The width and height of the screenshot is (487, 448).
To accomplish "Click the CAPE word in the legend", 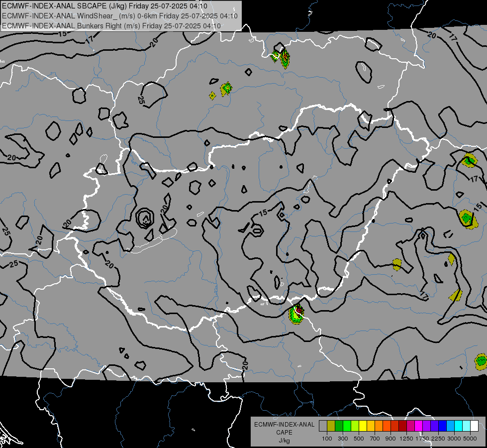I will [x=284, y=433].
